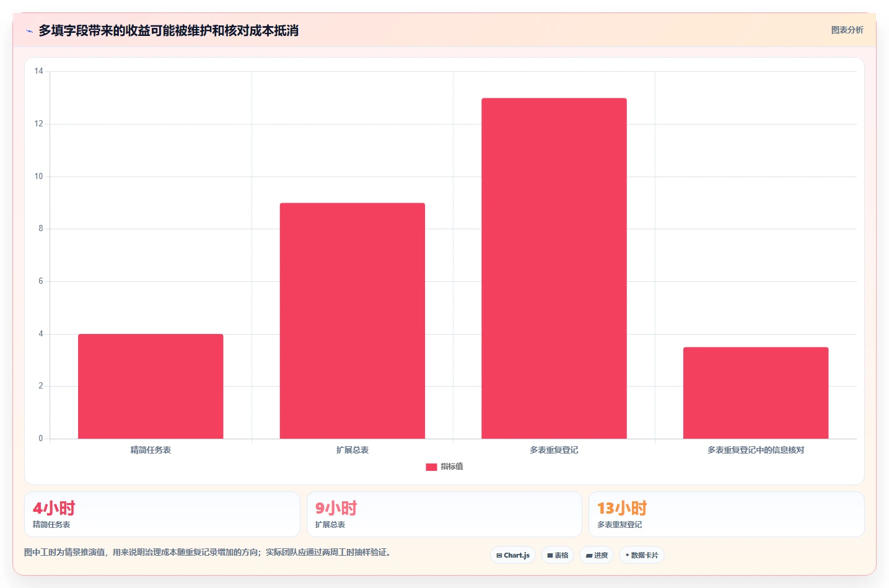
Task: Click the 扩展总表 x-axis label
Action: (x=353, y=450)
